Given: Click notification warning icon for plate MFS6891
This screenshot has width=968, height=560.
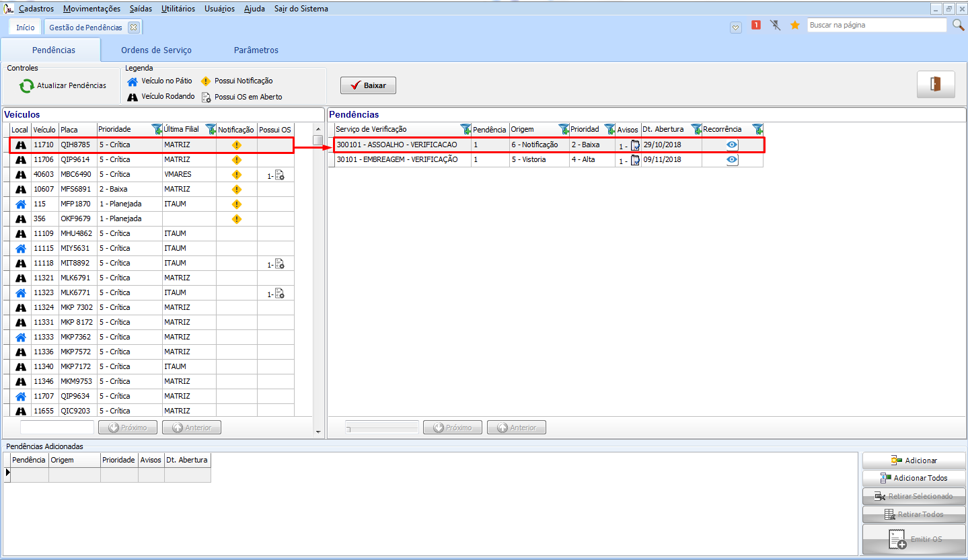Looking at the screenshot, I should coord(236,190).
